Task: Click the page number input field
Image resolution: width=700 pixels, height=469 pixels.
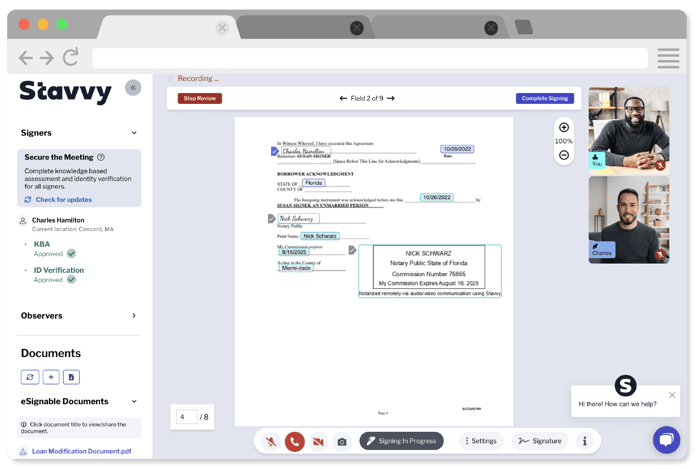Action: coord(187,417)
